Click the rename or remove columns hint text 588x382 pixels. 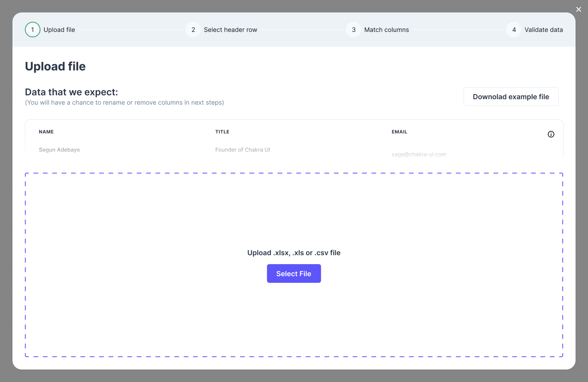[124, 103]
